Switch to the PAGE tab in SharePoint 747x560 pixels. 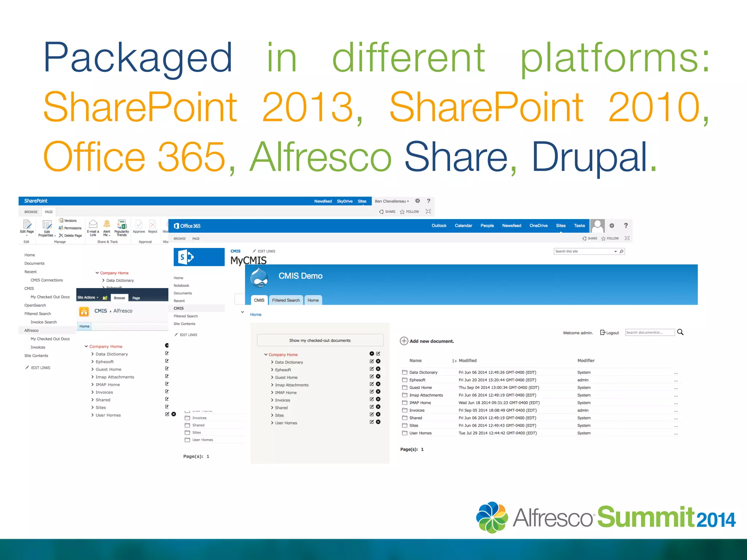point(49,212)
